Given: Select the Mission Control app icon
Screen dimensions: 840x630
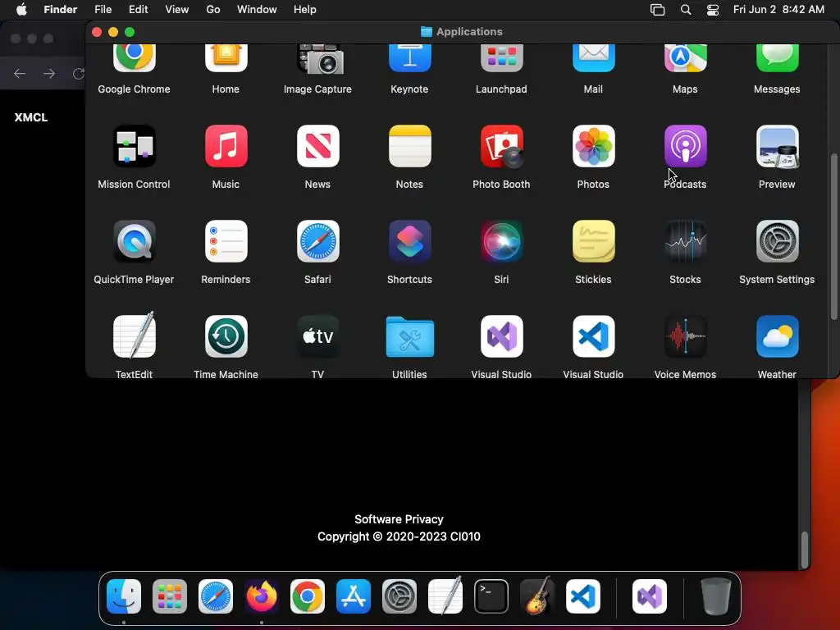Looking at the screenshot, I should [x=134, y=146].
